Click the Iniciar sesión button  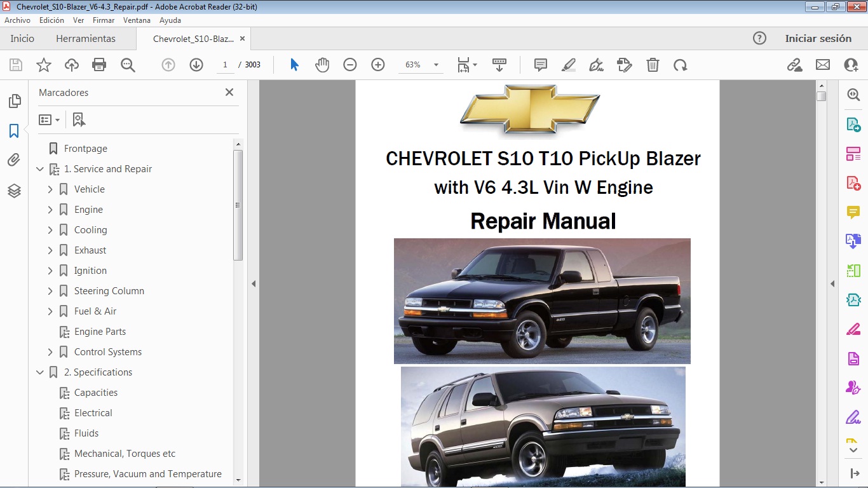[x=818, y=38]
